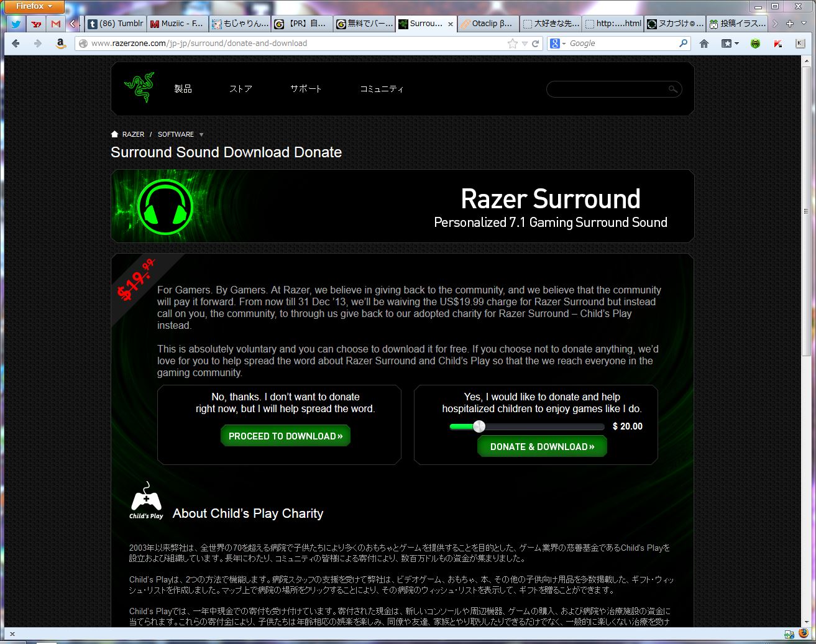The image size is (816, 644).
Task: Open a new tab with plus button
Action: [x=790, y=24]
